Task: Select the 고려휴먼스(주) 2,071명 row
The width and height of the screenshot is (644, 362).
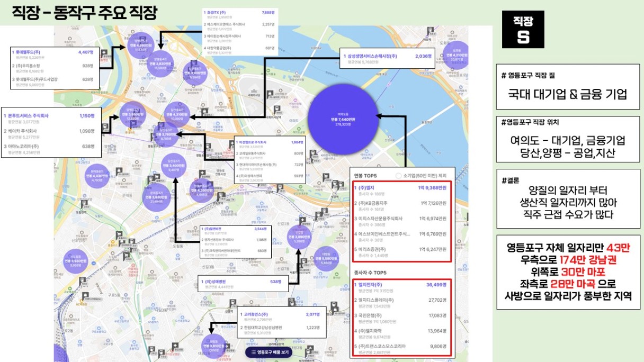Action: click(281, 316)
